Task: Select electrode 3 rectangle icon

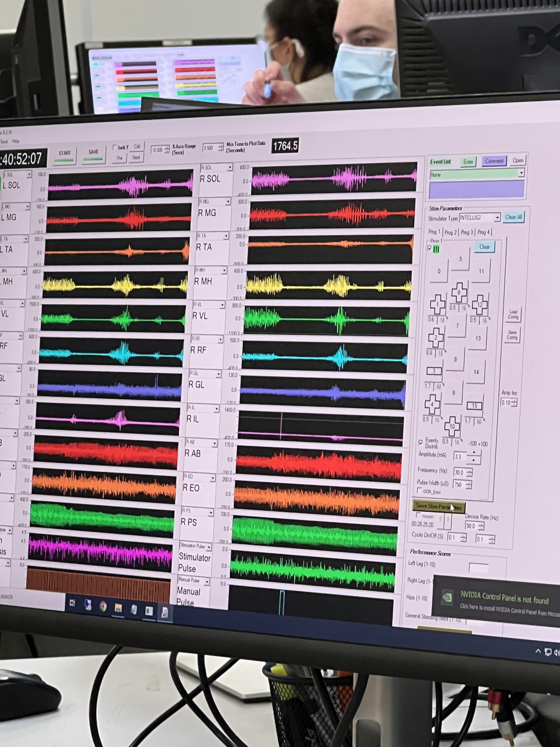Action: [434, 371]
